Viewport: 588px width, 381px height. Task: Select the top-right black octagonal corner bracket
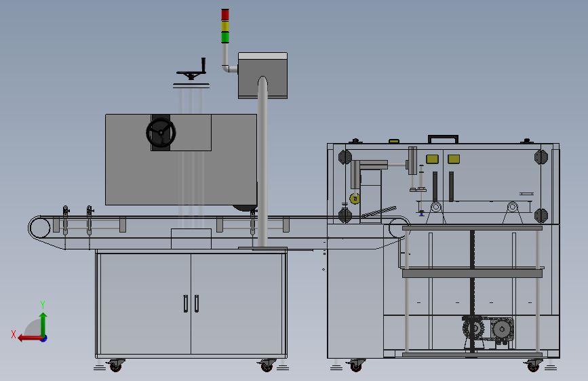coord(541,157)
